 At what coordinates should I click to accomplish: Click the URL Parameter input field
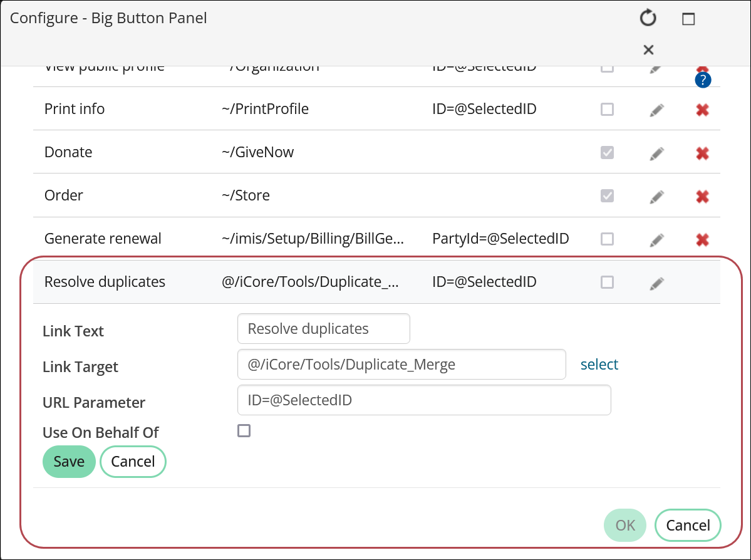(424, 400)
